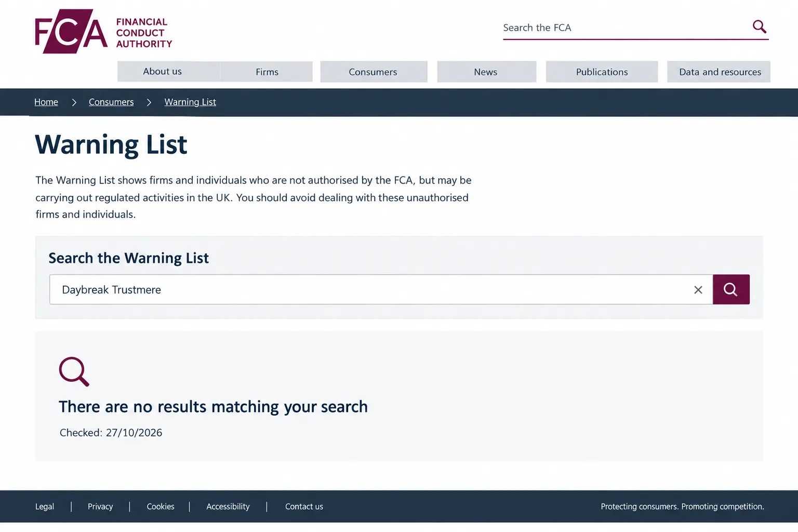Click the magnifier icon in the top site search
This screenshot has height=532, width=798.
pos(760,26)
